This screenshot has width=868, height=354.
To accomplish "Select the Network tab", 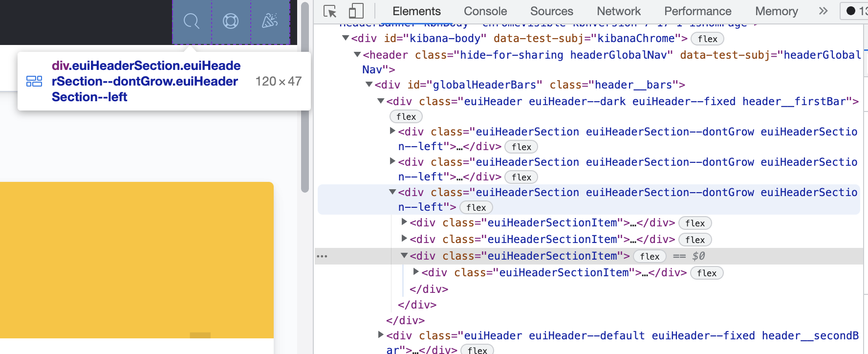I will coord(619,11).
